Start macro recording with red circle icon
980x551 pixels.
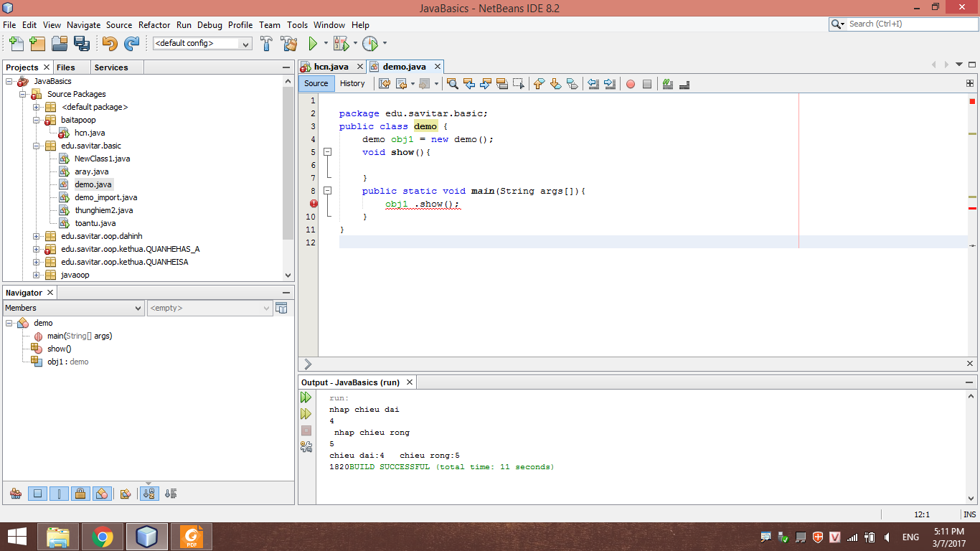pyautogui.click(x=631, y=84)
